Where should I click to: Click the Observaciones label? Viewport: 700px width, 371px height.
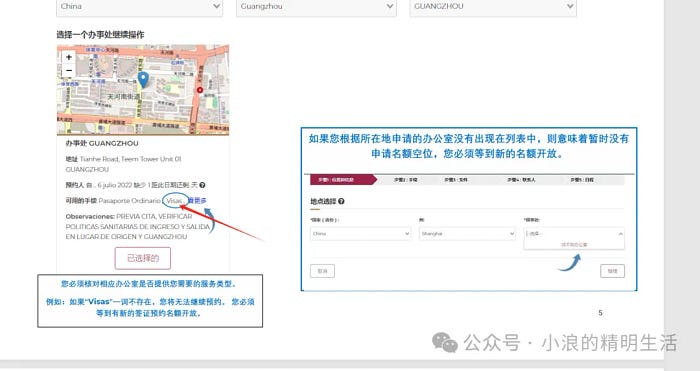tap(90, 217)
